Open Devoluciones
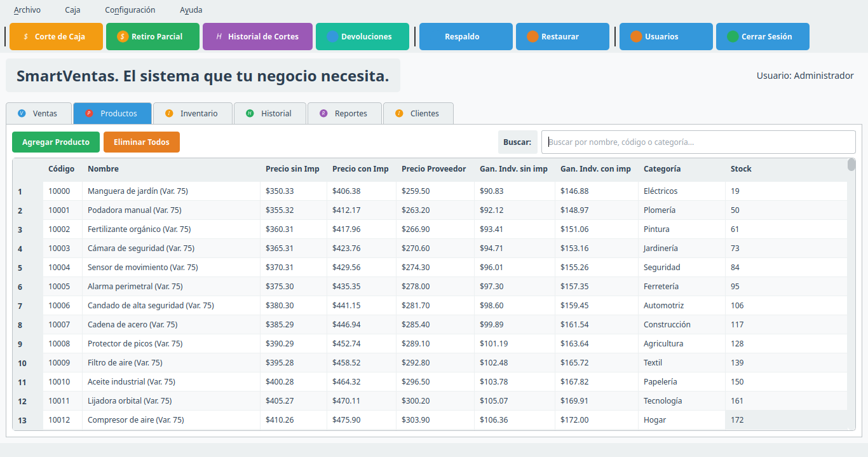The width and height of the screenshot is (868, 457). 362,37
